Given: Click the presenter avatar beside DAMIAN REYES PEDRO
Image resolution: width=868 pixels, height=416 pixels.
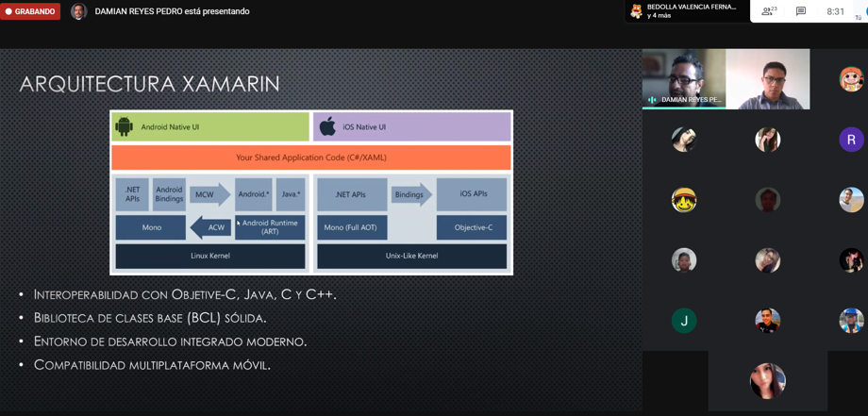Looking at the screenshot, I should [79, 11].
